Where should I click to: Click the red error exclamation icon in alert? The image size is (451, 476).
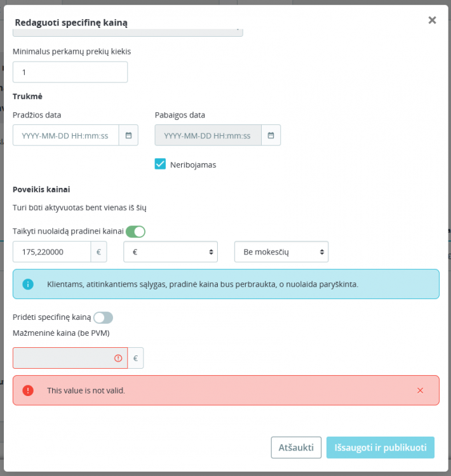28,390
